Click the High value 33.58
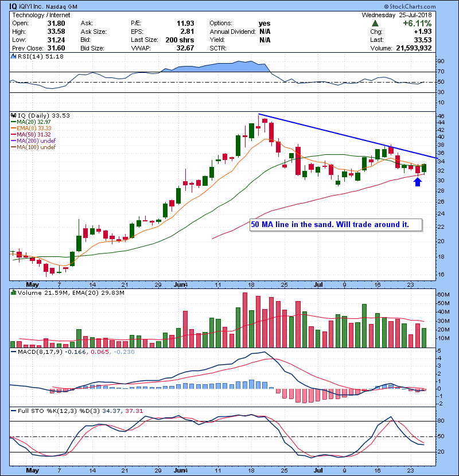 pos(56,32)
